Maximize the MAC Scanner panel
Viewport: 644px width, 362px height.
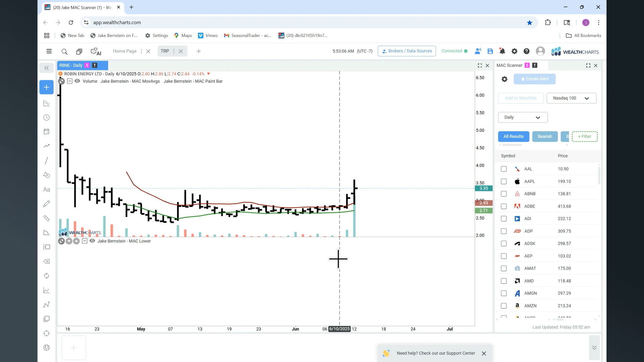click(x=588, y=66)
